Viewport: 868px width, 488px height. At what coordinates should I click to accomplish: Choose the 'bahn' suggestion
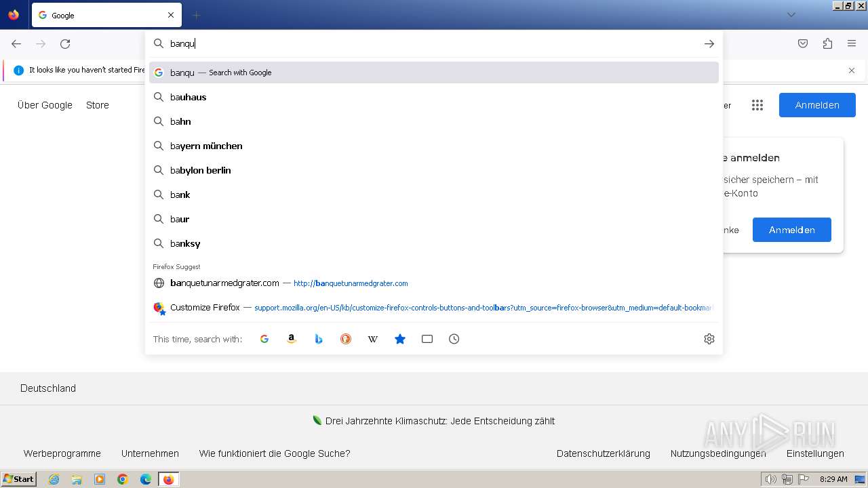coord(434,121)
